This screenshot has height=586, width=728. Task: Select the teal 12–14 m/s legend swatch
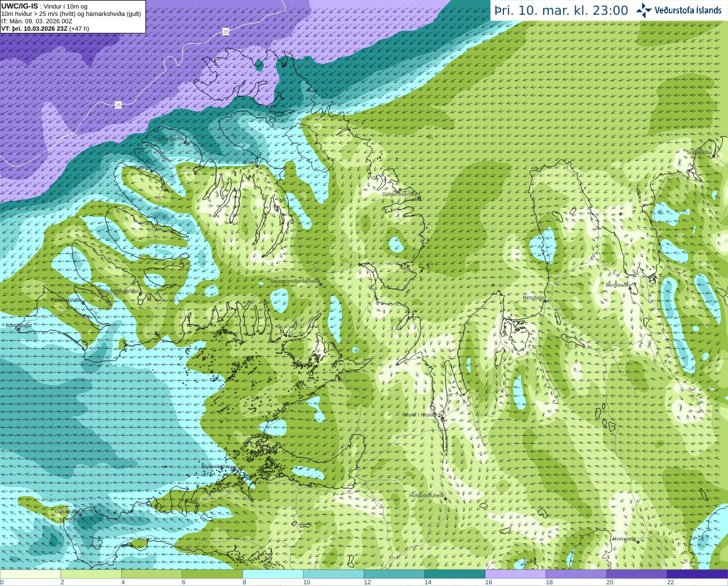click(394, 574)
